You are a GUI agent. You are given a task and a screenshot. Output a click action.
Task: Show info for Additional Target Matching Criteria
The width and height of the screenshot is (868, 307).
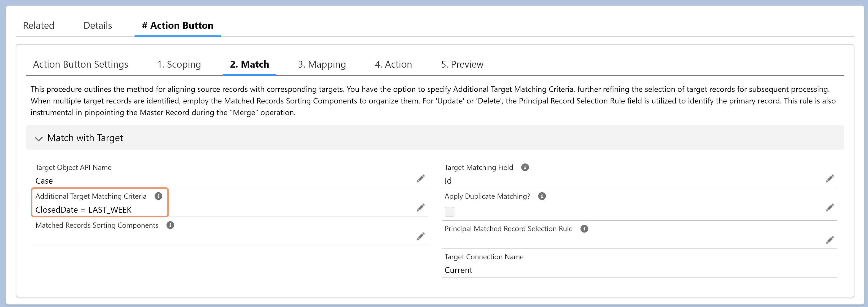pyautogui.click(x=158, y=196)
